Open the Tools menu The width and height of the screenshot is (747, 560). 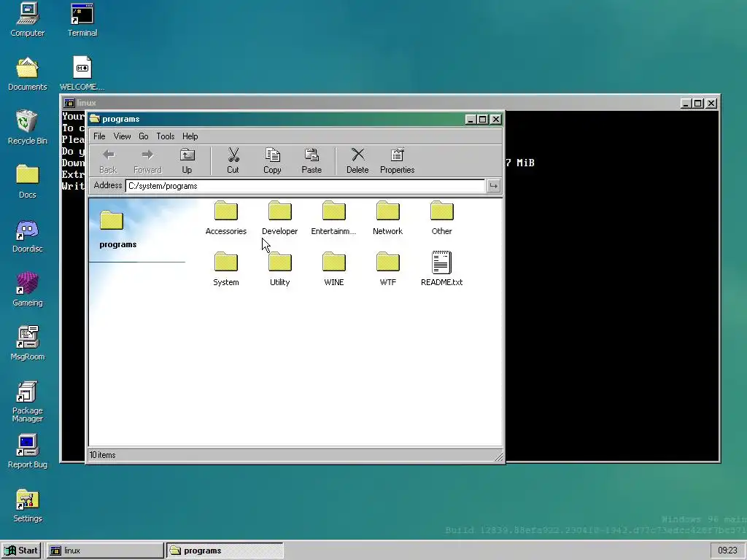(166, 136)
